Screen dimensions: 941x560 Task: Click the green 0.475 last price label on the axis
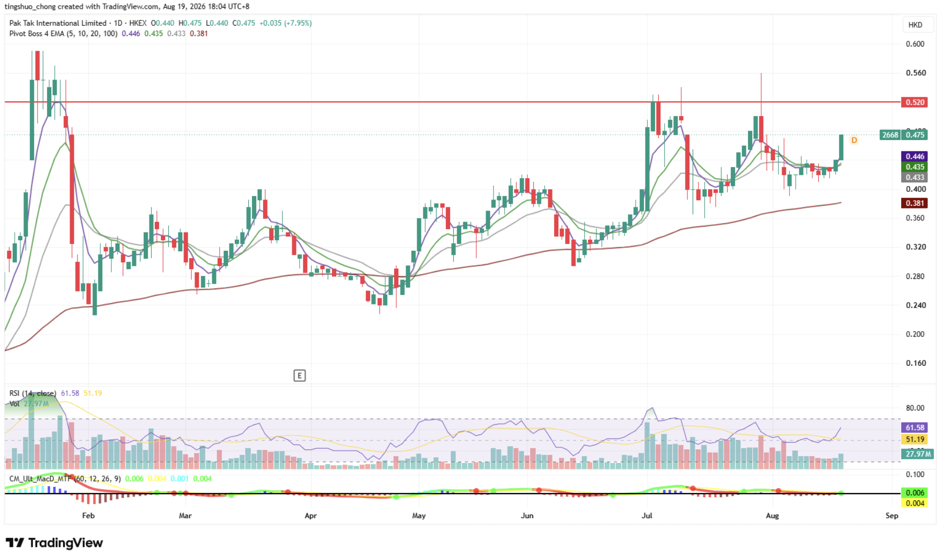(x=915, y=135)
